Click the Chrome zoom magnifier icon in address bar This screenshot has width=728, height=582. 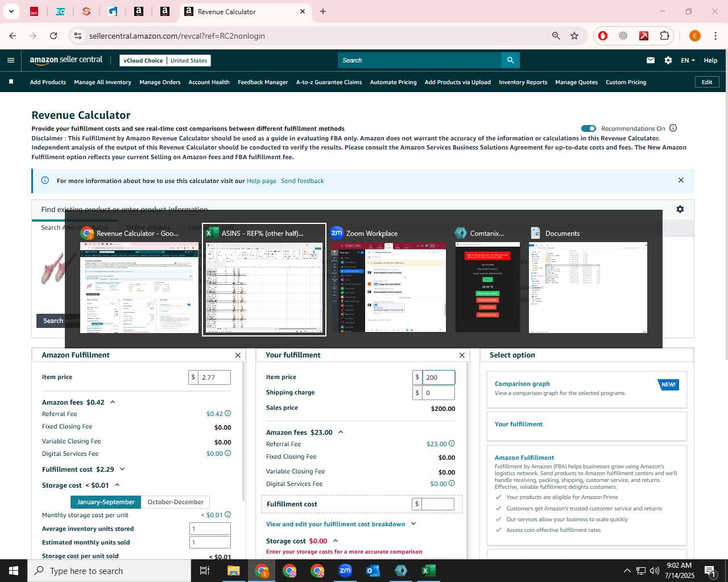coord(556,36)
